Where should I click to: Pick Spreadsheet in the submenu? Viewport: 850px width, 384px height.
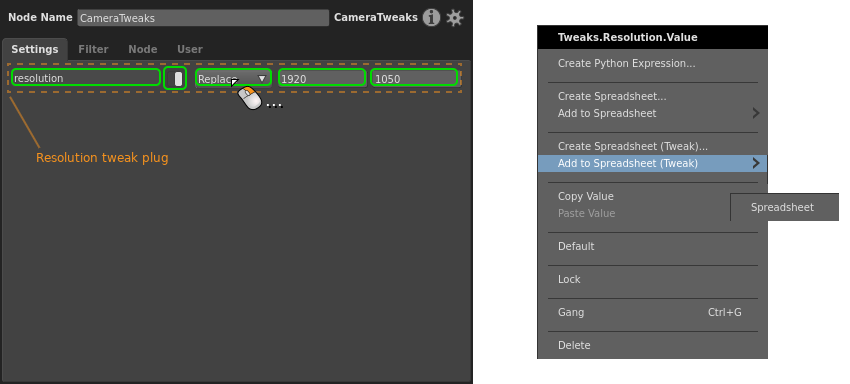click(784, 207)
